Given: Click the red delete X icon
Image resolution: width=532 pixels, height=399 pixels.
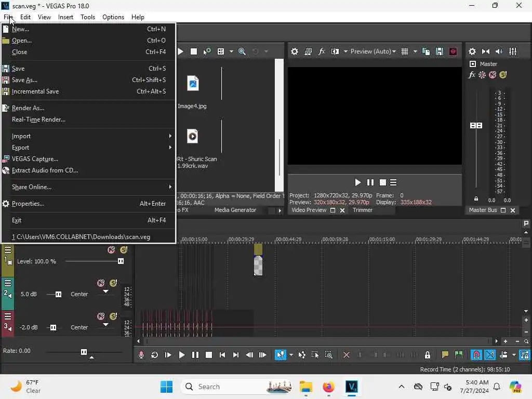Looking at the screenshot, I should click(x=347, y=355).
